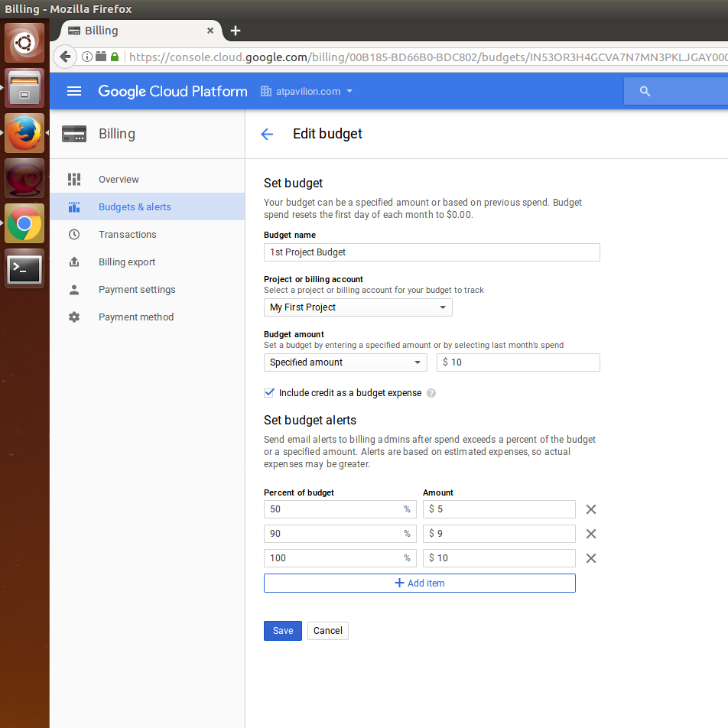Open a new Firefox tab
Screen dimensions: 728x728
(x=236, y=31)
